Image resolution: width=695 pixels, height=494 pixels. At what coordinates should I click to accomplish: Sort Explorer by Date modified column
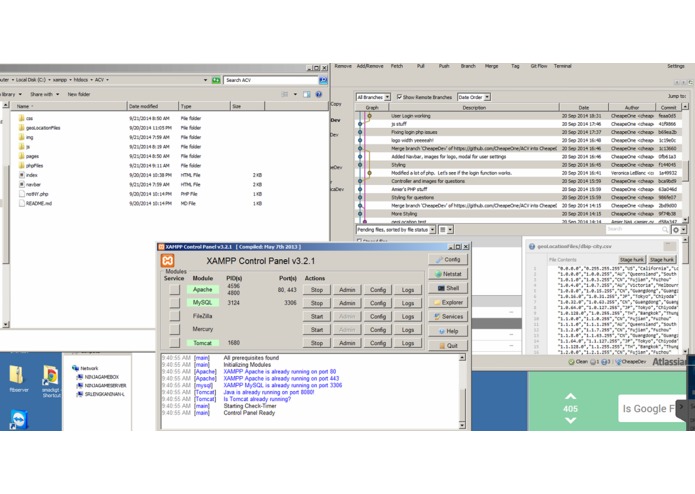pos(152,106)
